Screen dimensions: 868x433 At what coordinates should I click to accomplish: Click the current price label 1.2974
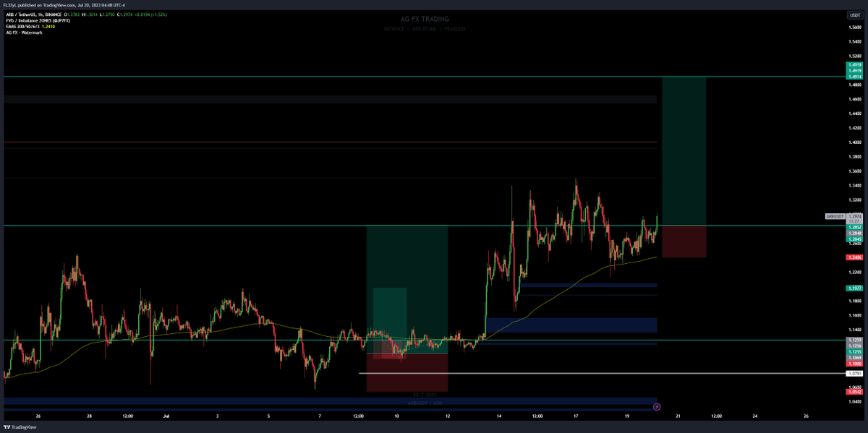854,216
